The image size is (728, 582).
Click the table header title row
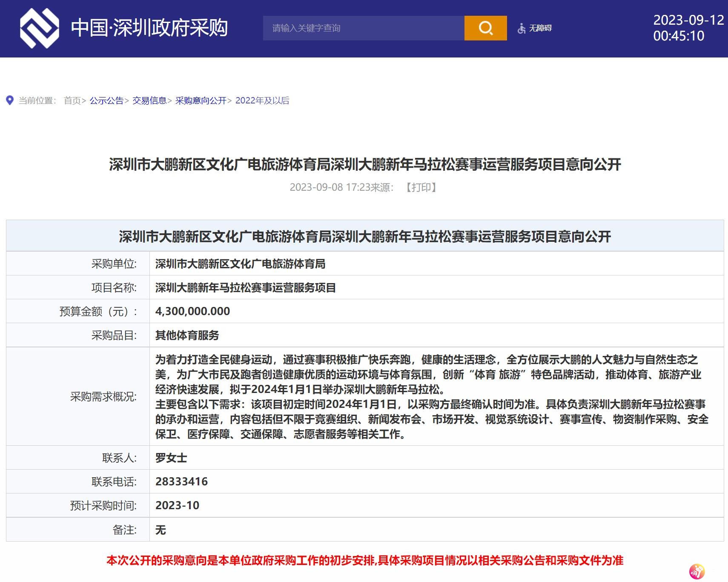[365, 236]
